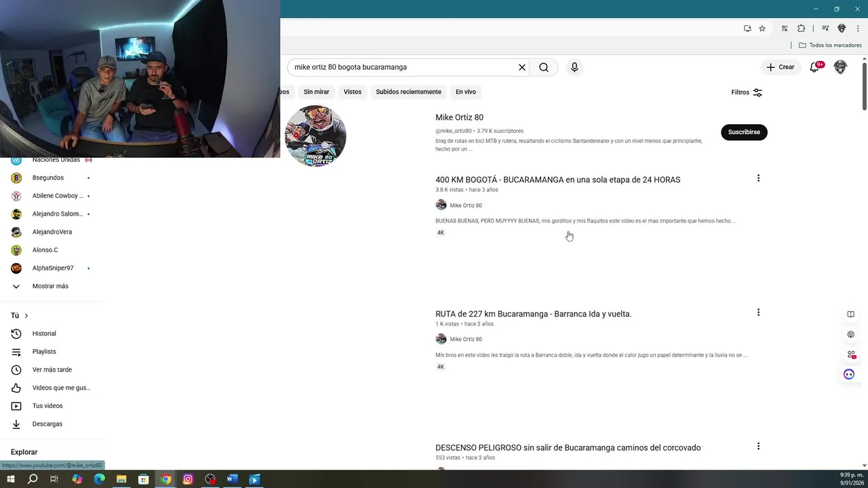Bookmark this page with the star icon

point(762,28)
